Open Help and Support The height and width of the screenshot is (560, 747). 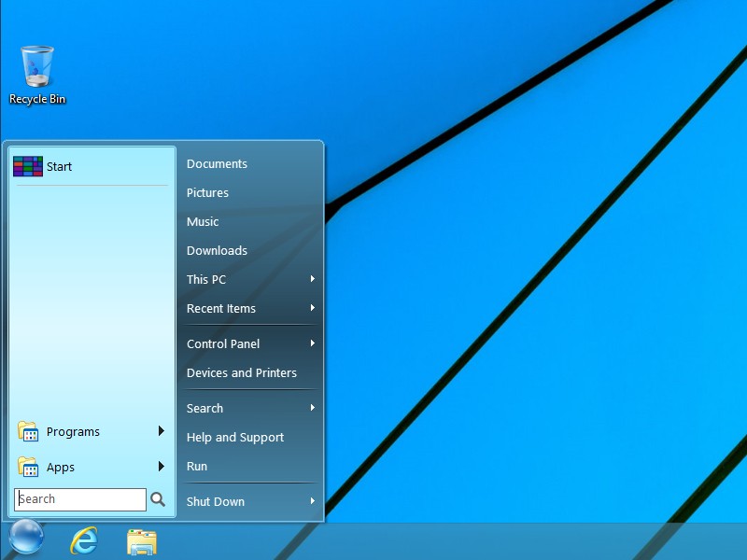235,437
